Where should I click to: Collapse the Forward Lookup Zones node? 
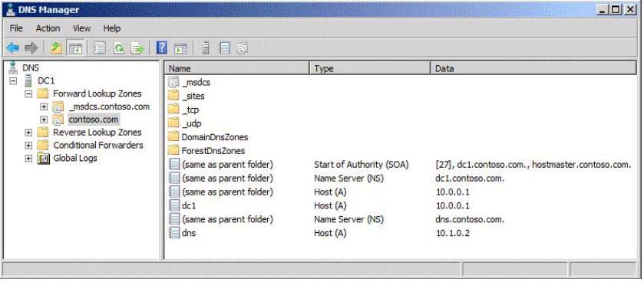[28, 93]
